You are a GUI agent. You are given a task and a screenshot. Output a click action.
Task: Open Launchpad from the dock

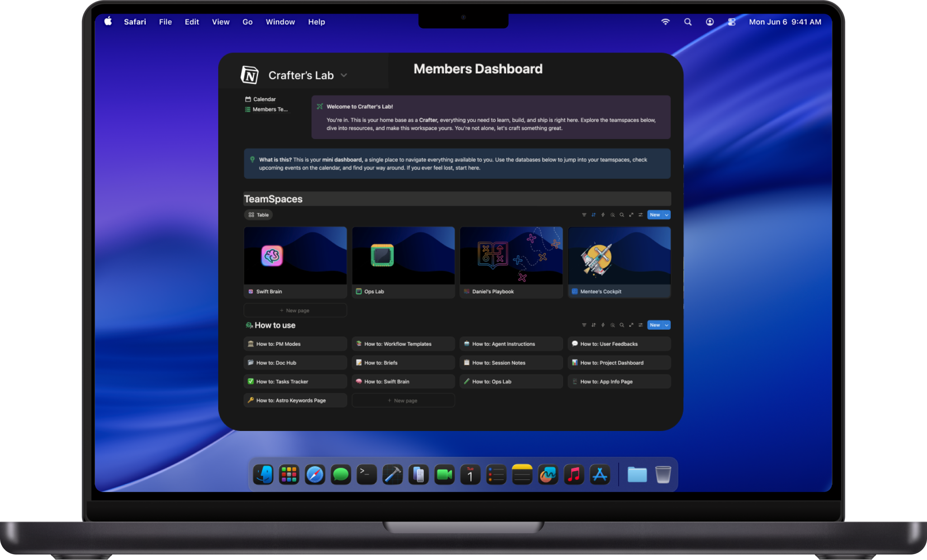pos(289,474)
